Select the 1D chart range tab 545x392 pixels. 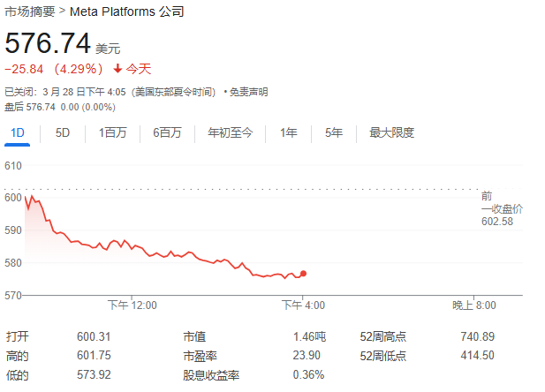[17, 133]
